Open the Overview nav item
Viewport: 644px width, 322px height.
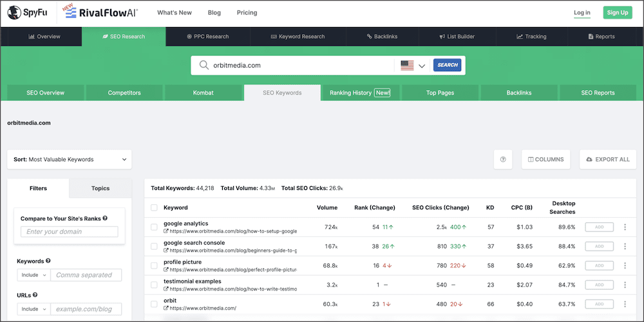pos(44,37)
